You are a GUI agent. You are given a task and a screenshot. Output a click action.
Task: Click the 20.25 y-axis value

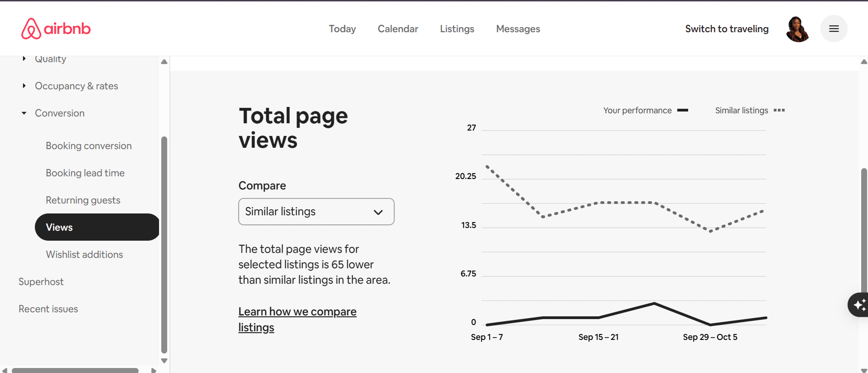[x=465, y=176]
